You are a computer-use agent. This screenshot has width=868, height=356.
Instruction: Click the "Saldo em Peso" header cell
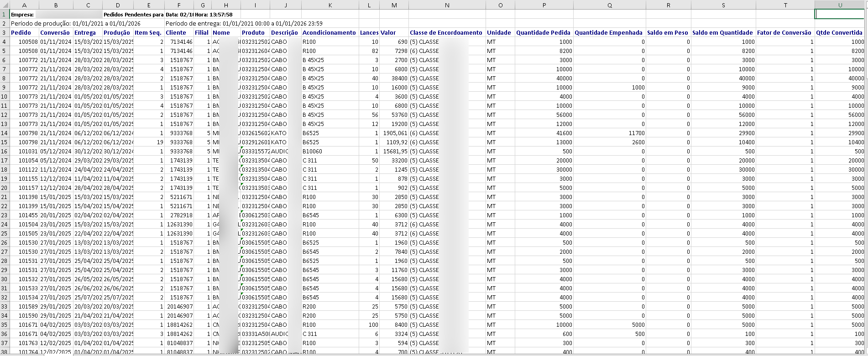(x=668, y=32)
